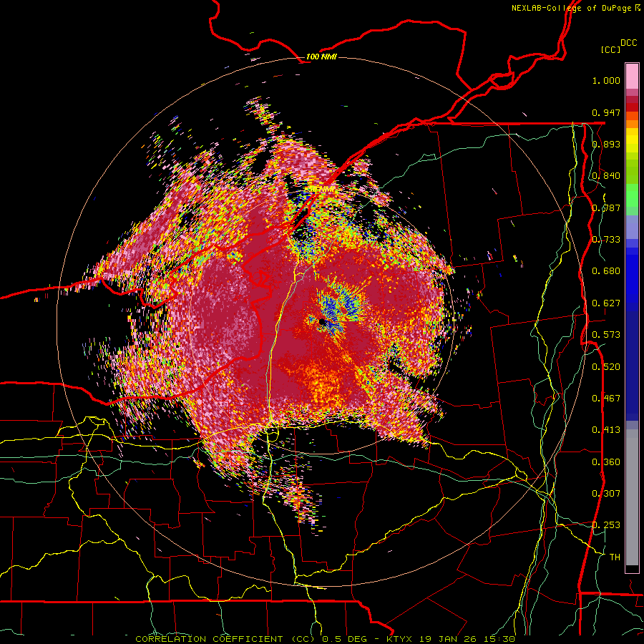Image resolution: width=644 pixels, height=644 pixels.
Task: Click the 0.467 scale value
Action: pyautogui.click(x=606, y=399)
